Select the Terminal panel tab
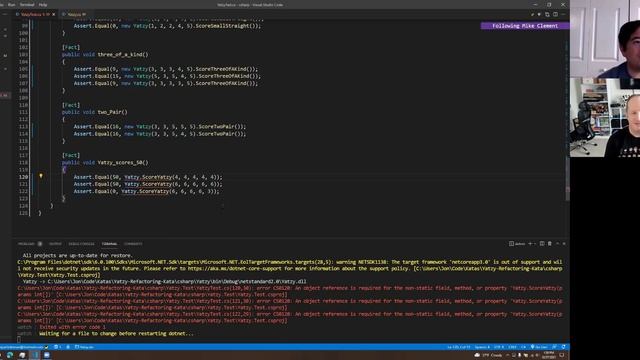The image size is (640, 360). [109, 244]
